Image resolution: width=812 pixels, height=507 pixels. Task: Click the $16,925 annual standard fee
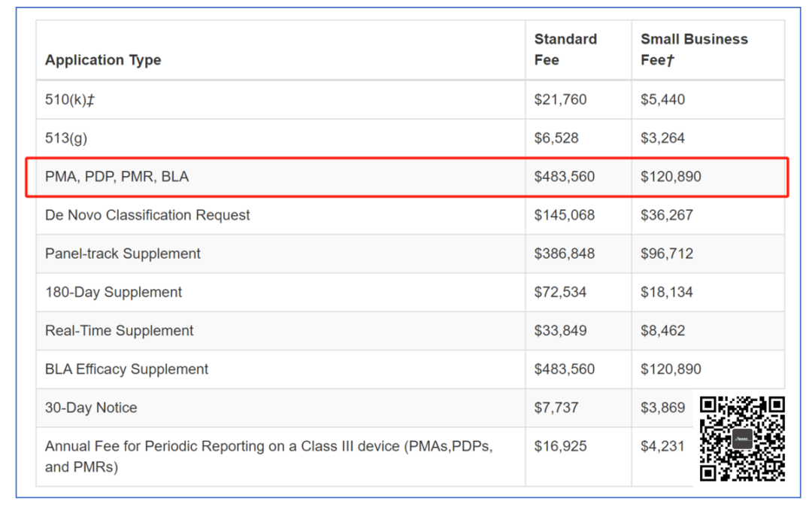pyautogui.click(x=560, y=446)
